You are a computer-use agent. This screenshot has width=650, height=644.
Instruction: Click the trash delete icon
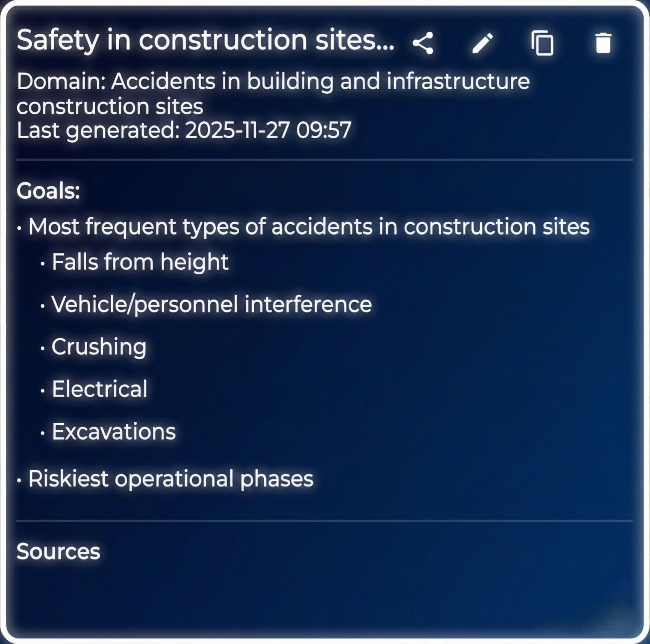point(603,43)
